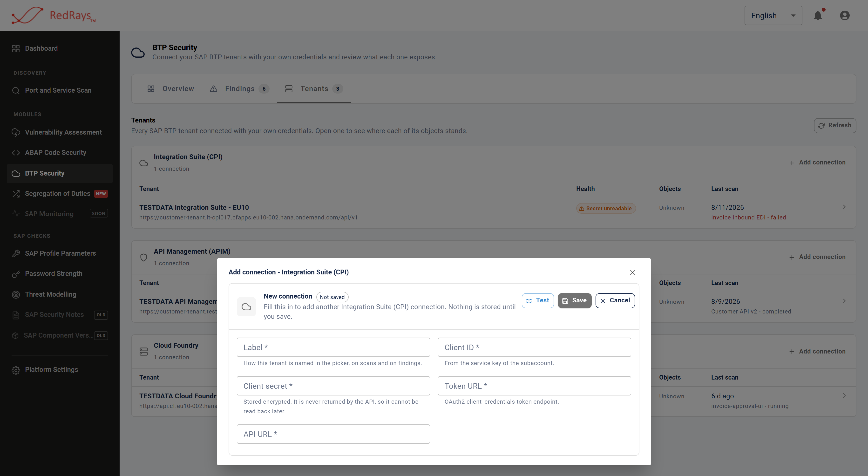Add connection to Cloud Foundry
Screen dimensions: 868x476
point(817,351)
